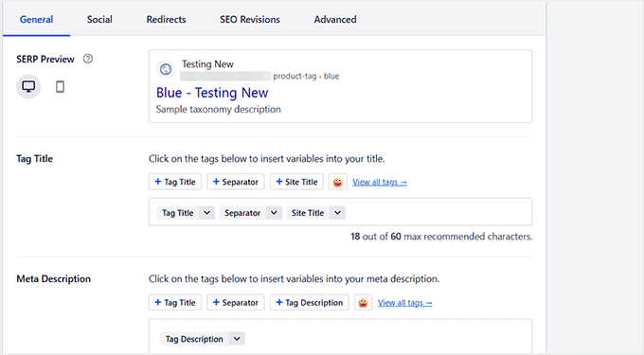644x355 pixels.
Task: Click the Meta Description label
Action: 53,278
